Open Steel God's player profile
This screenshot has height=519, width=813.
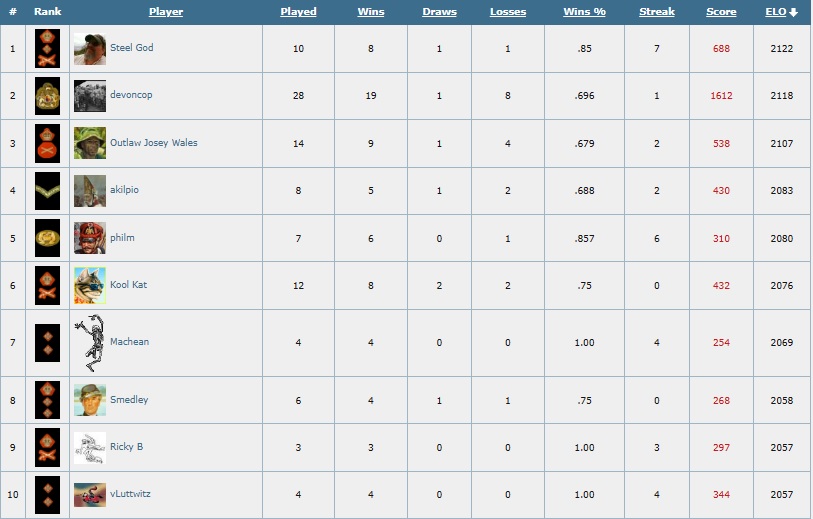pos(132,48)
